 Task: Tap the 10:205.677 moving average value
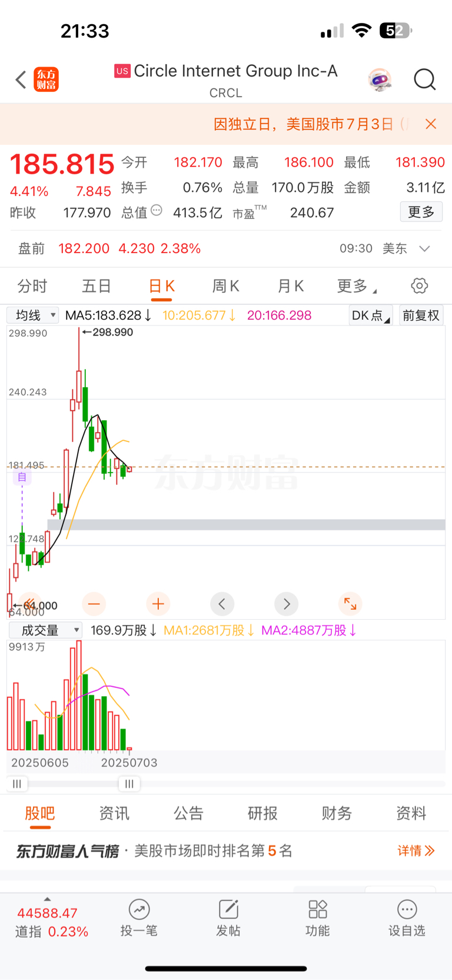pos(200,315)
